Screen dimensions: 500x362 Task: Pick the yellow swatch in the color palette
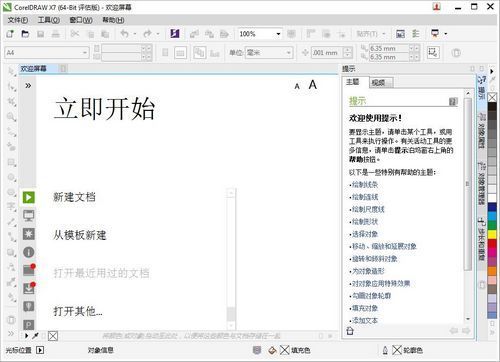(492, 234)
